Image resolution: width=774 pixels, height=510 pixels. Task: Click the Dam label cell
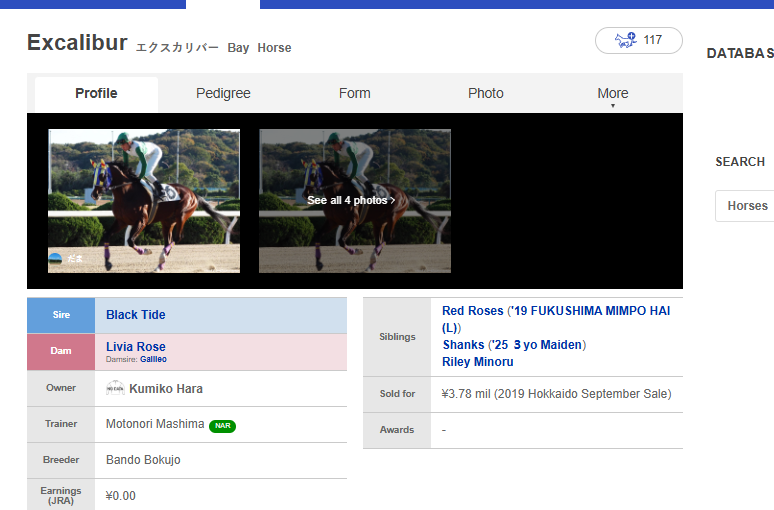(61, 352)
